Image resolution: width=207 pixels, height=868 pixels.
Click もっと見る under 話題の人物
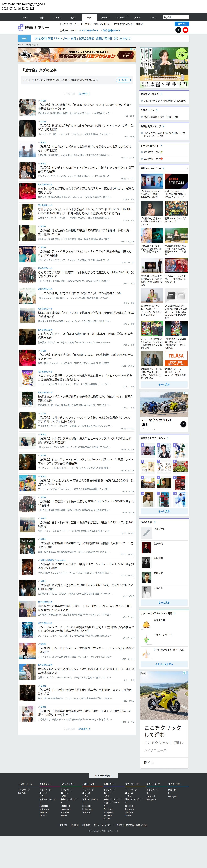click(164, 602)
